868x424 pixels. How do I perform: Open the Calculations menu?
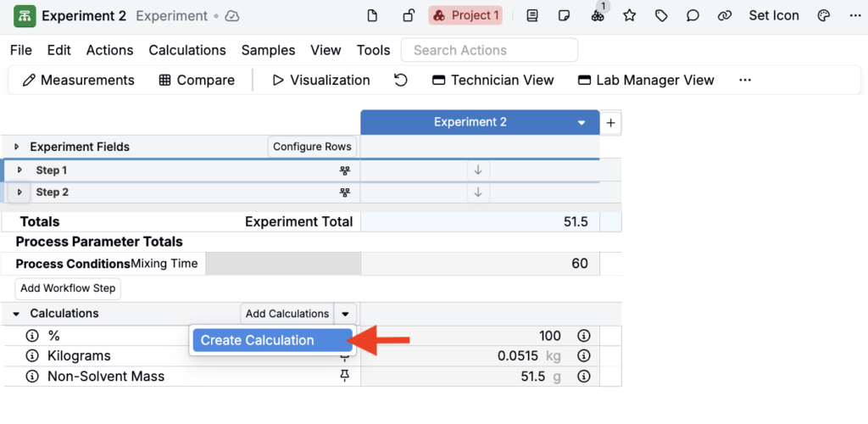click(187, 50)
